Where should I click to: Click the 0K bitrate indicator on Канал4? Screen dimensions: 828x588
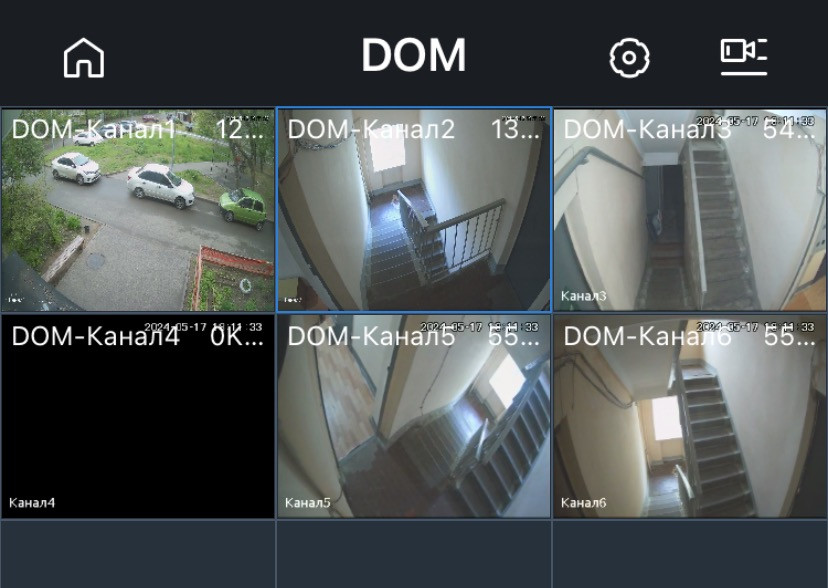pyautogui.click(x=237, y=336)
